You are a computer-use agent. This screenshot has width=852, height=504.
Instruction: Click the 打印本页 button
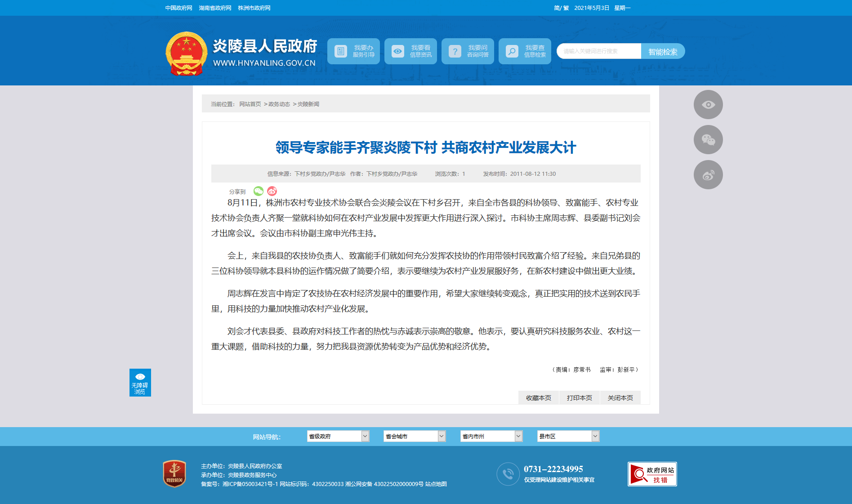click(579, 398)
